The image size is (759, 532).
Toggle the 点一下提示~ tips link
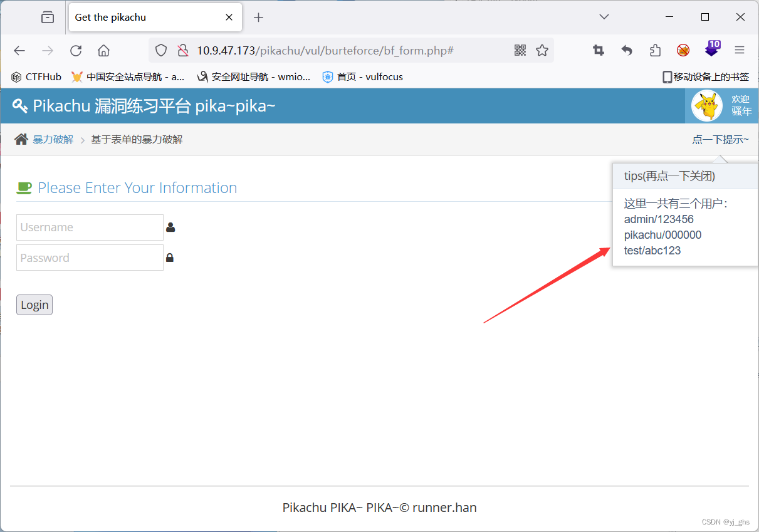click(x=721, y=140)
